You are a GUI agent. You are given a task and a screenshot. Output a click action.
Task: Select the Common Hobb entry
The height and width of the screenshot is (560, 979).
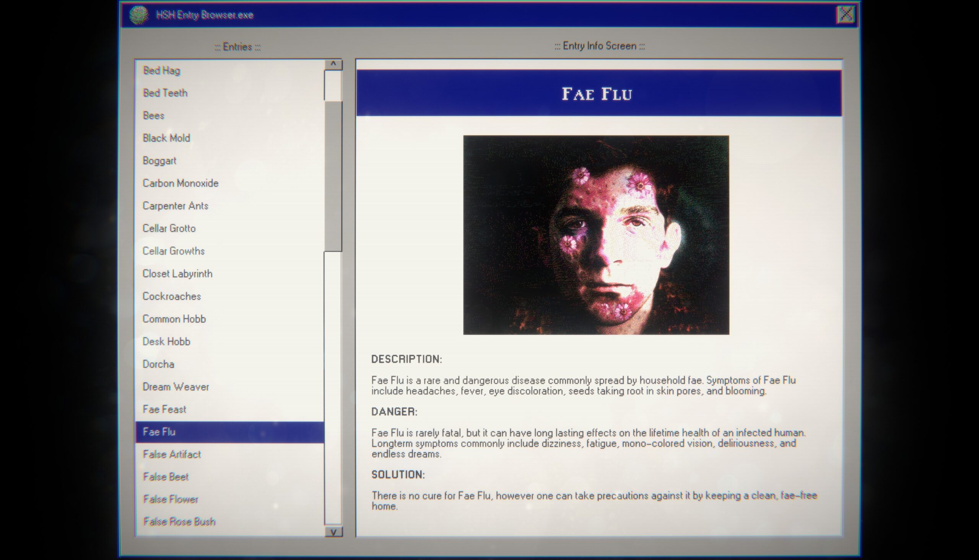click(x=174, y=318)
